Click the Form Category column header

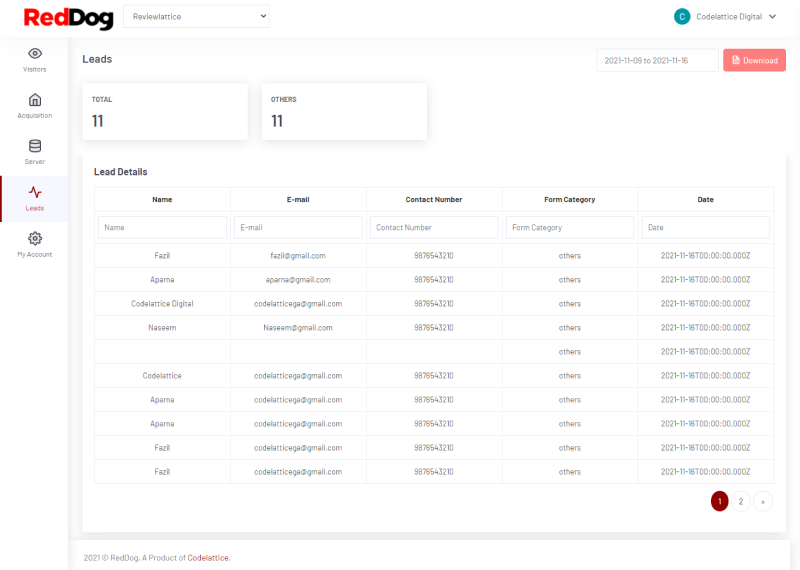click(570, 200)
